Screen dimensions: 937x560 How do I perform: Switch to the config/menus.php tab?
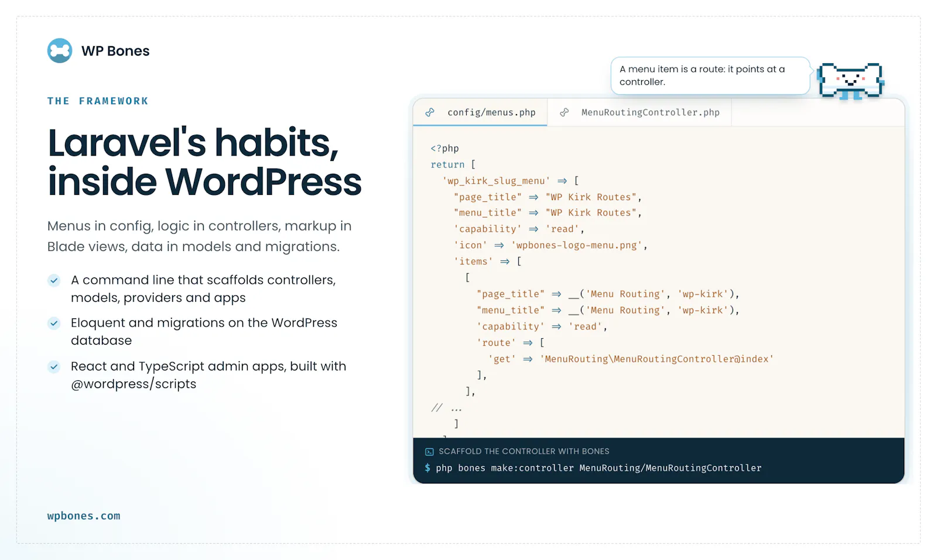480,112
